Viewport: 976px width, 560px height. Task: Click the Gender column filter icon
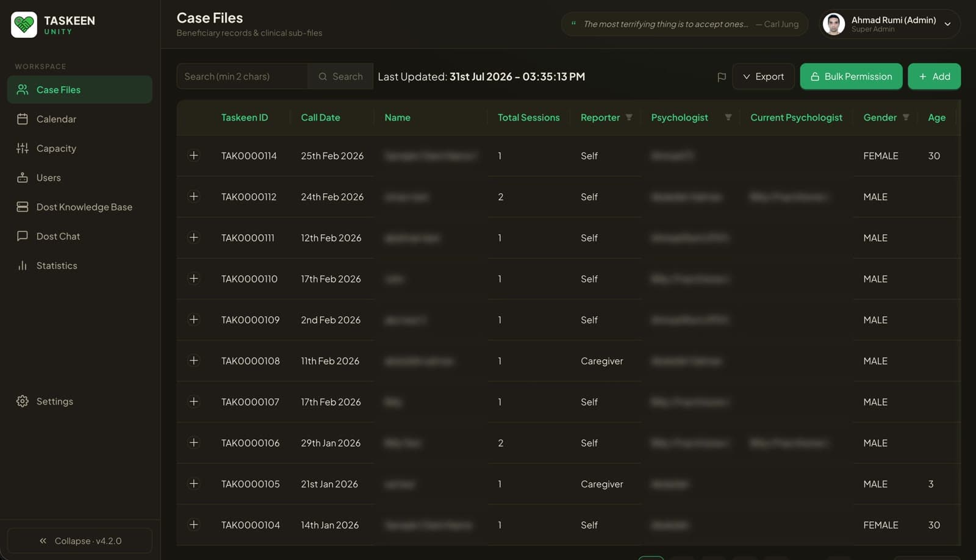[906, 117]
